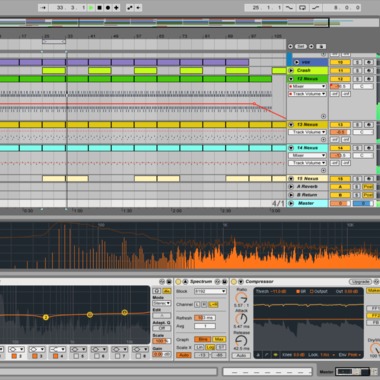This screenshot has width=380, height=380.
Task: Click the yellow 13 Nexus track name
Action: click(x=307, y=125)
